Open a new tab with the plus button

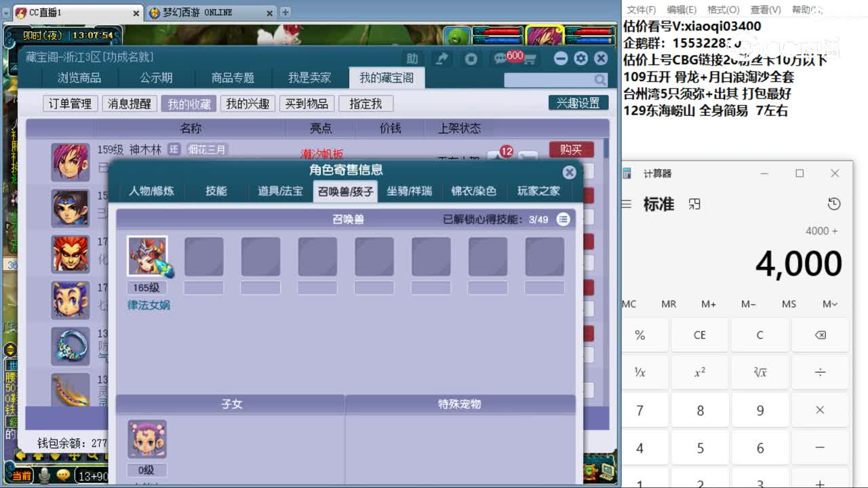coord(285,12)
